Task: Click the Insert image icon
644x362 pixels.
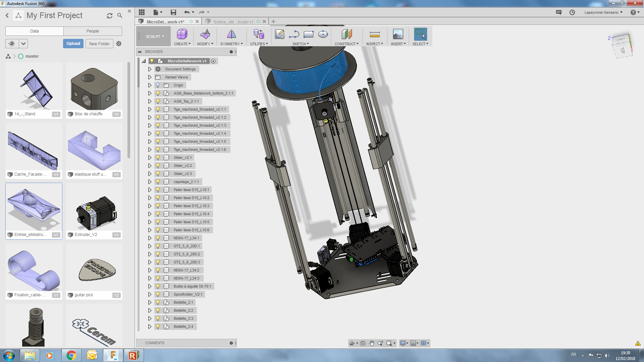Action: point(398,34)
